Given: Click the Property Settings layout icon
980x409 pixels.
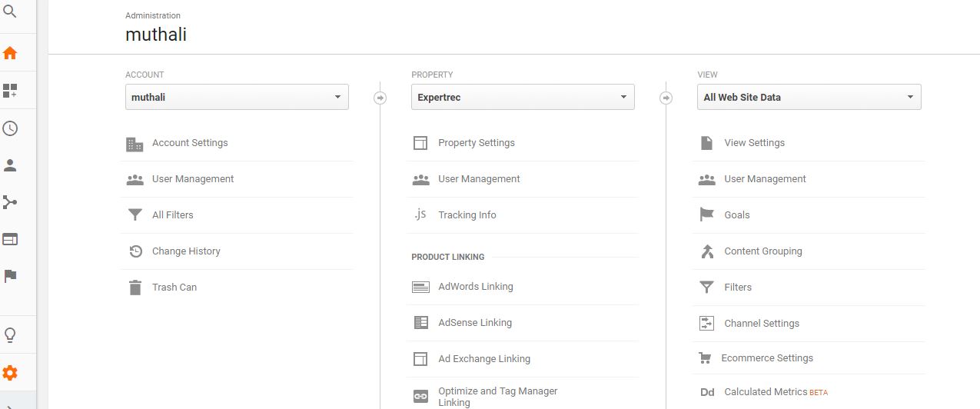Looking at the screenshot, I should pos(420,143).
